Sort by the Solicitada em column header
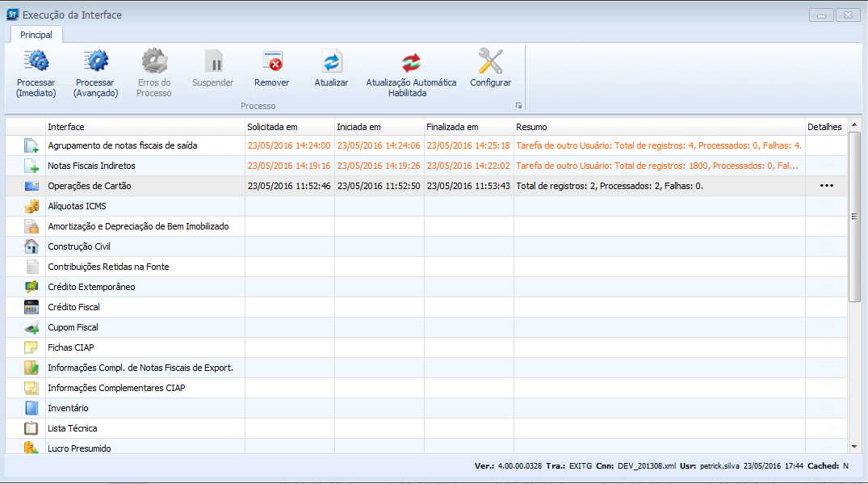This screenshot has height=484, width=868. pos(289,127)
